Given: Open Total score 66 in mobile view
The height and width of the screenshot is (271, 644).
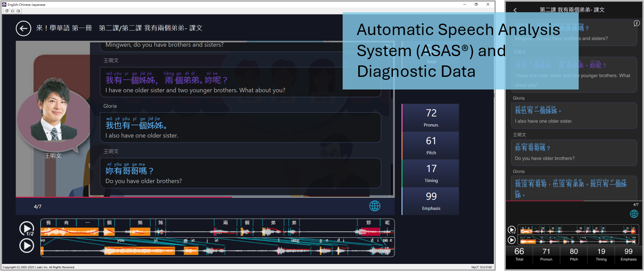Looking at the screenshot, I should 519,254.
